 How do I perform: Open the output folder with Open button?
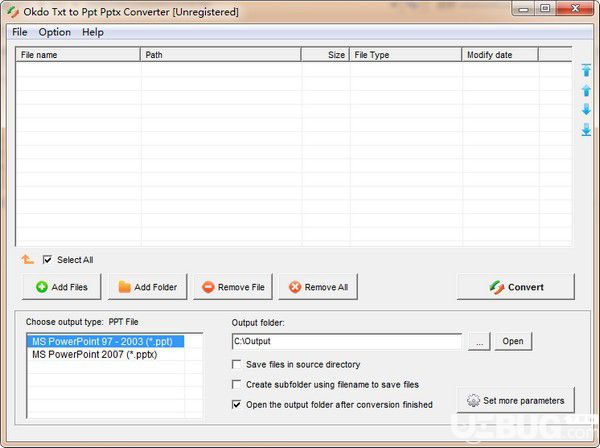coord(513,341)
